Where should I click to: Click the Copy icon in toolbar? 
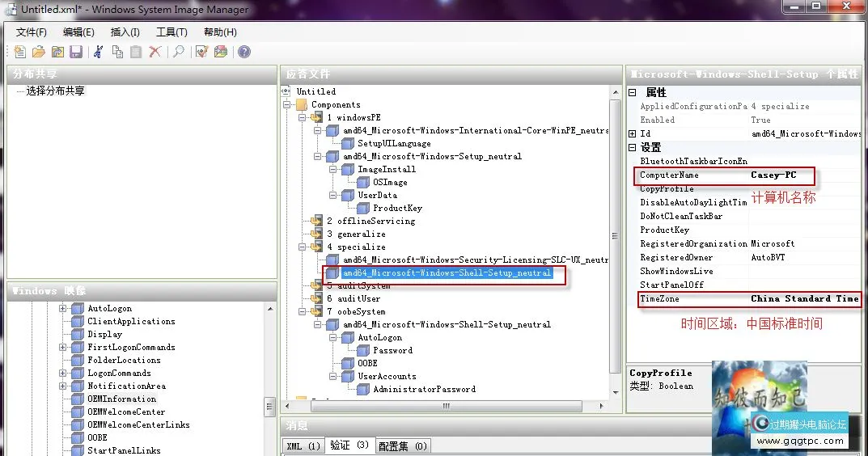click(x=118, y=52)
